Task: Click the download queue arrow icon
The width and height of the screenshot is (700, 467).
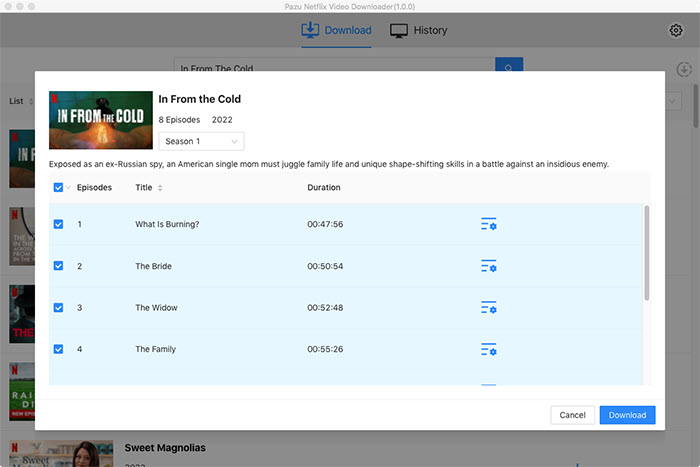Action: 684,69
